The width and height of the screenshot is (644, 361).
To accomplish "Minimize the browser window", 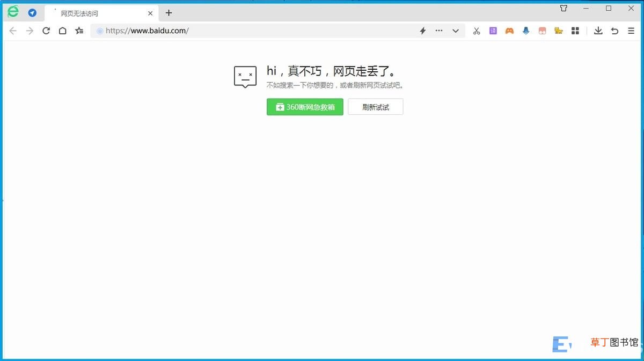I will coord(586,8).
